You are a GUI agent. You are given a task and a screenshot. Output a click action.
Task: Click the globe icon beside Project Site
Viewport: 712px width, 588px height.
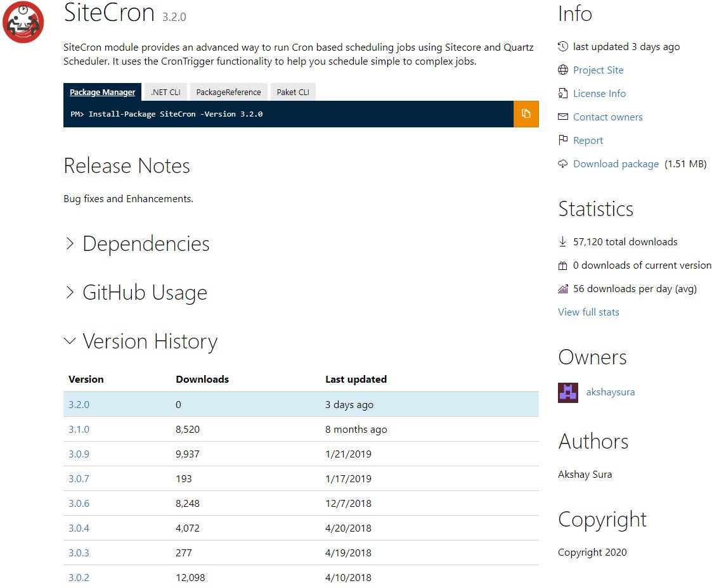tap(562, 70)
